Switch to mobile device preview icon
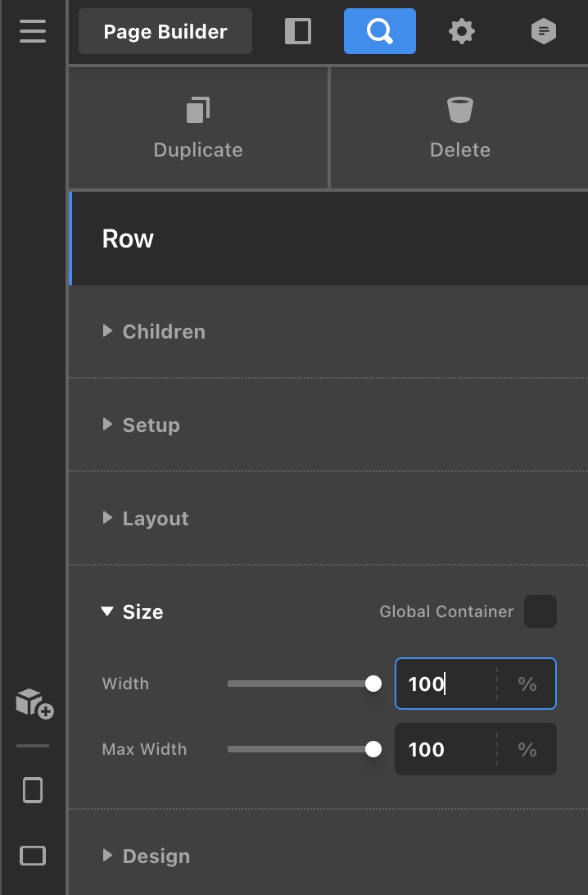Viewport: 588px width, 895px height. [x=33, y=790]
